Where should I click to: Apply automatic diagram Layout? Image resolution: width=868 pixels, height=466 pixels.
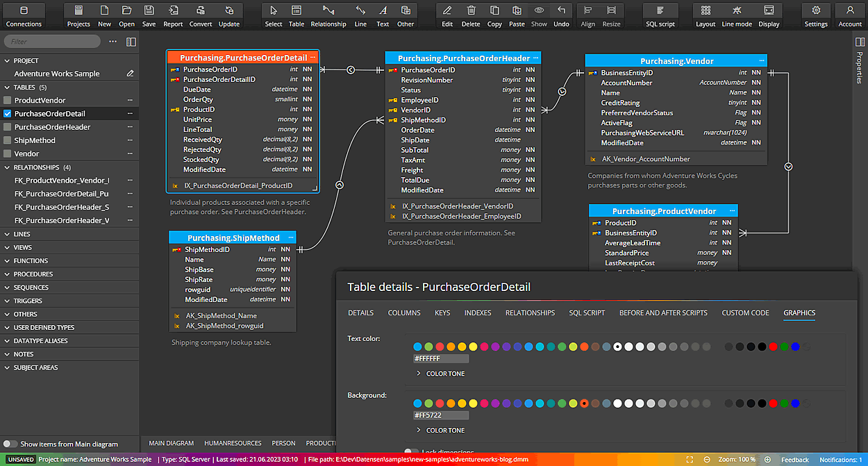705,14
